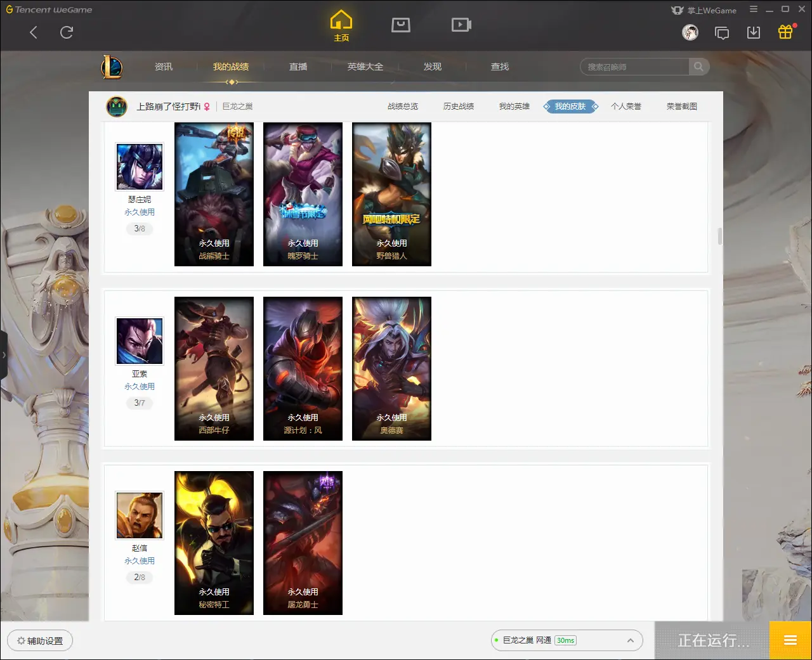Click the 30ms latency indicator

[x=565, y=640]
